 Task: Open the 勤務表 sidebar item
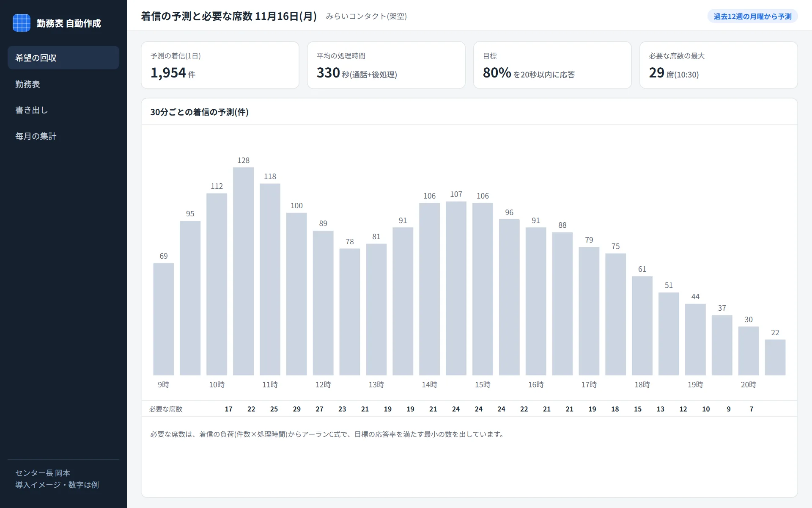pos(63,84)
